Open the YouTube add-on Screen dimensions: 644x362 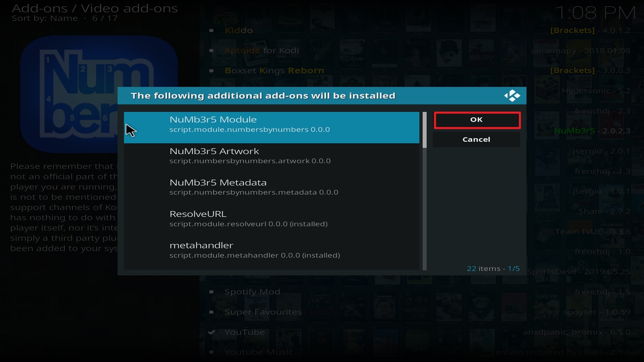click(245, 332)
